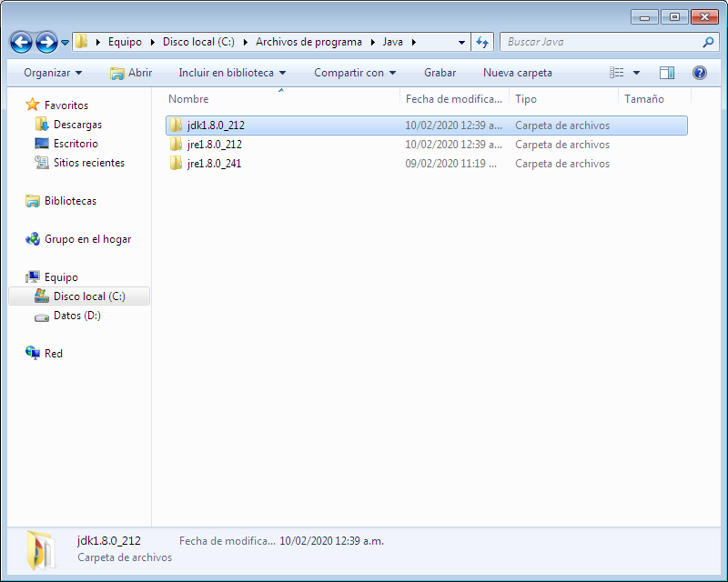Open the Incluir en biblioteca menu
Screen dimensions: 728x582
click(232, 73)
